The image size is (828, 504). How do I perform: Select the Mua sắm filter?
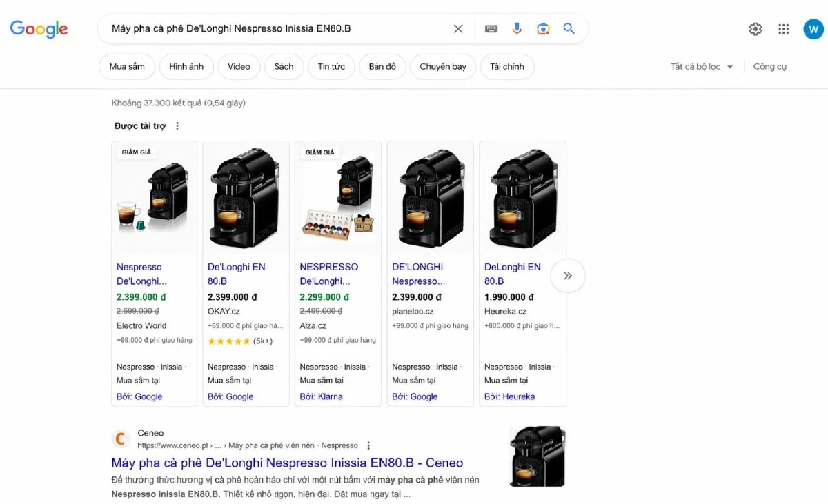(127, 67)
